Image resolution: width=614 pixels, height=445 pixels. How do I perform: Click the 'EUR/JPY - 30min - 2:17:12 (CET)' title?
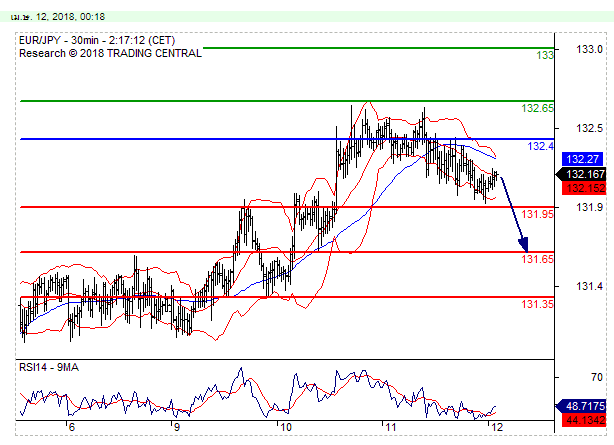click(x=97, y=40)
